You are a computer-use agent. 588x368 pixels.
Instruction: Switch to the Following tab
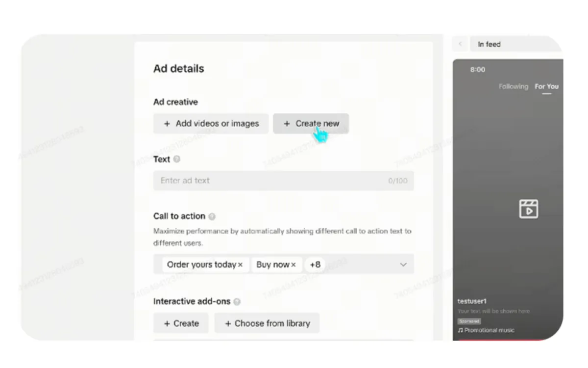[513, 86]
